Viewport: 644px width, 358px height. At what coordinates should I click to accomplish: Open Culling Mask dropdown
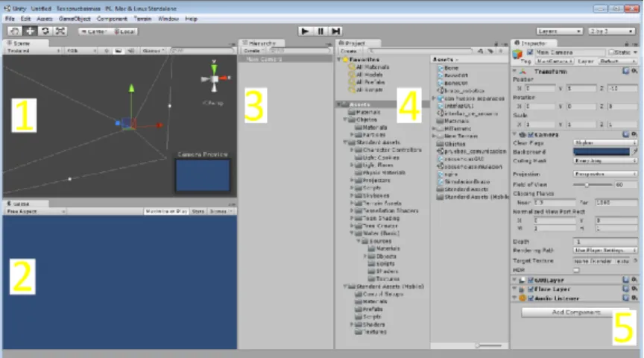click(x=605, y=160)
